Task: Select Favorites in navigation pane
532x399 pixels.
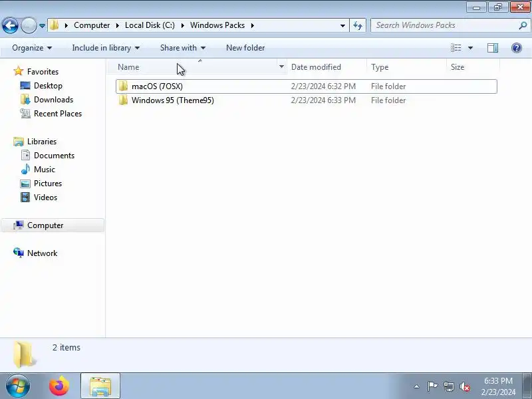Action: (x=43, y=72)
